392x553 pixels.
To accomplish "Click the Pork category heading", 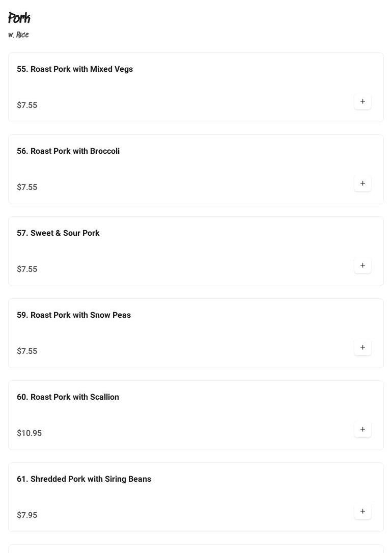I will point(19,18).
